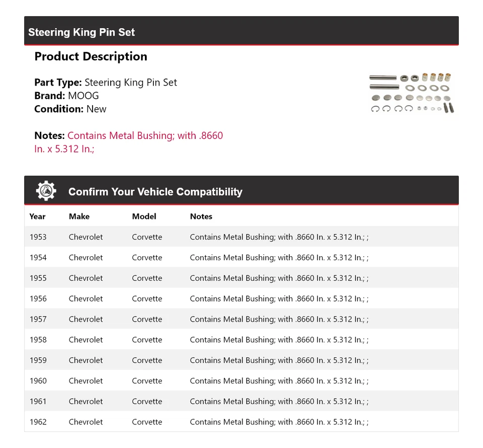Click the Steering King Pin Set header
This screenshot has width=483, height=448.
click(82, 32)
